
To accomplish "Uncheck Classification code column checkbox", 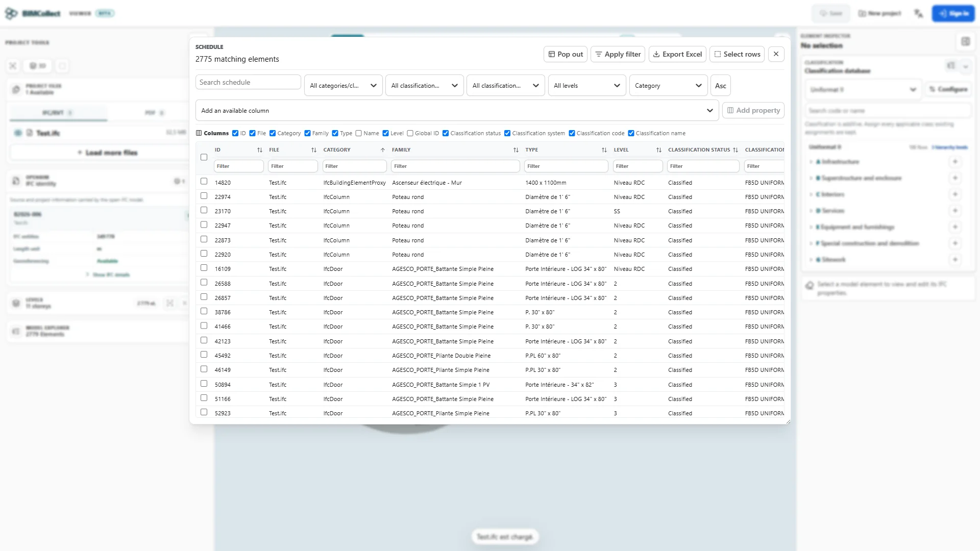I will tap(572, 133).
